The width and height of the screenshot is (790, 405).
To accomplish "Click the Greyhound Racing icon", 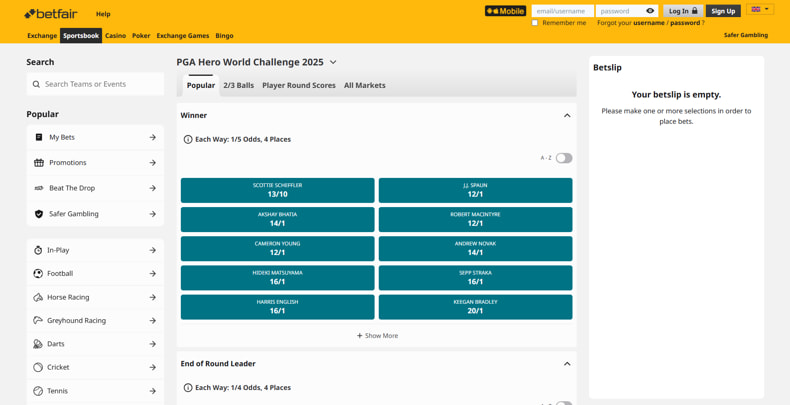I will pos(38,320).
